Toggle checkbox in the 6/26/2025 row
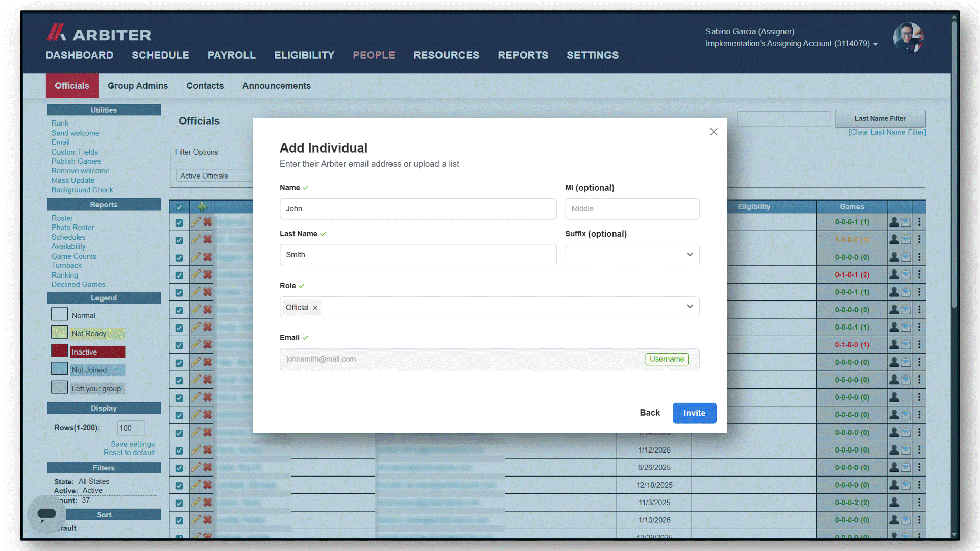980x551 pixels. coord(179,468)
